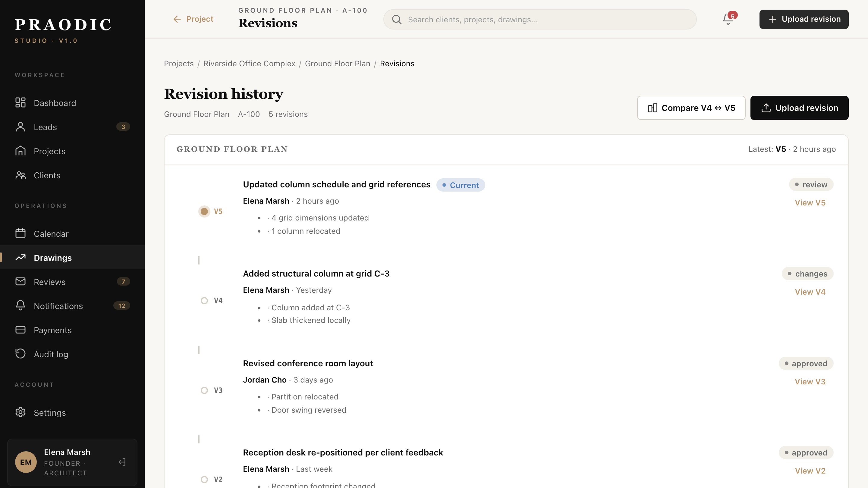Click the View V2 link
The image size is (868, 488).
[810, 471]
